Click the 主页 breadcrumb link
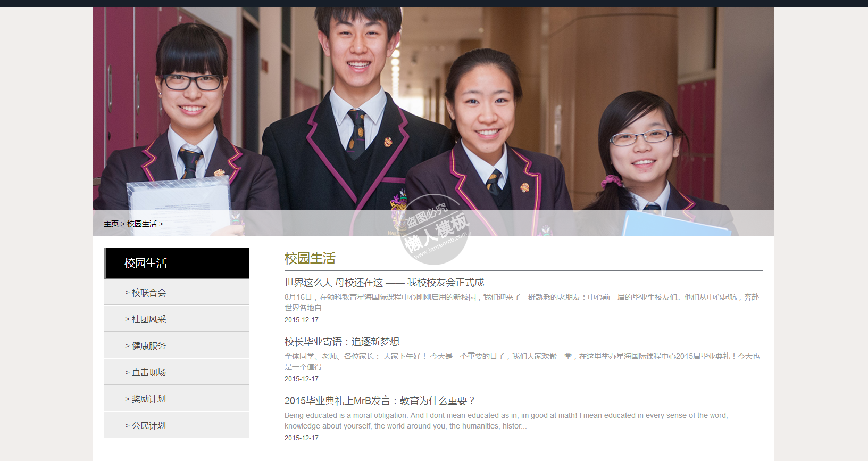 (111, 224)
